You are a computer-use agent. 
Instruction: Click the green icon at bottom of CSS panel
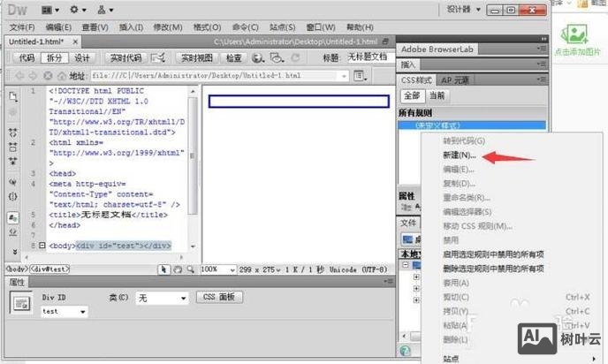405,350
